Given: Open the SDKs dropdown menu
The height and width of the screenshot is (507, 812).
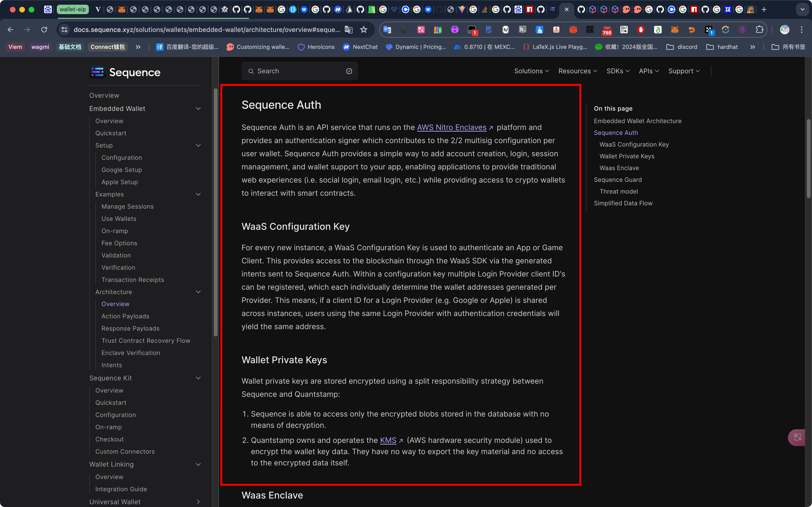Looking at the screenshot, I should pos(618,71).
